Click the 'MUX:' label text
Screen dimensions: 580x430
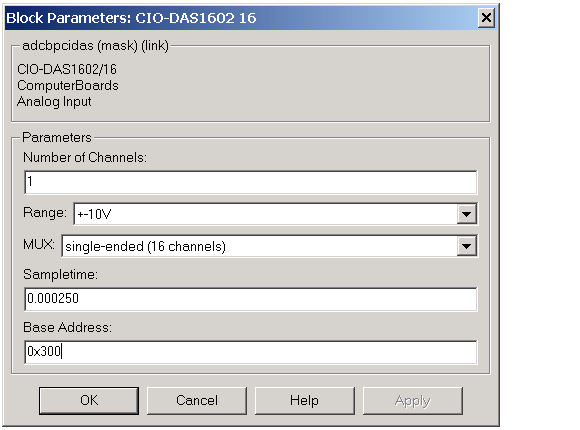click(x=39, y=245)
